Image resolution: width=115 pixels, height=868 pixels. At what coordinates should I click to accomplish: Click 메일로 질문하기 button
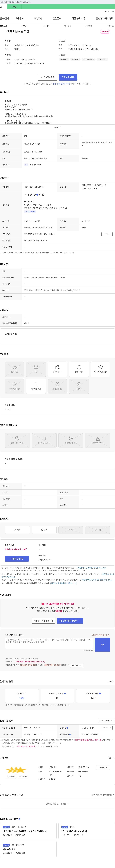pos(77,666)
